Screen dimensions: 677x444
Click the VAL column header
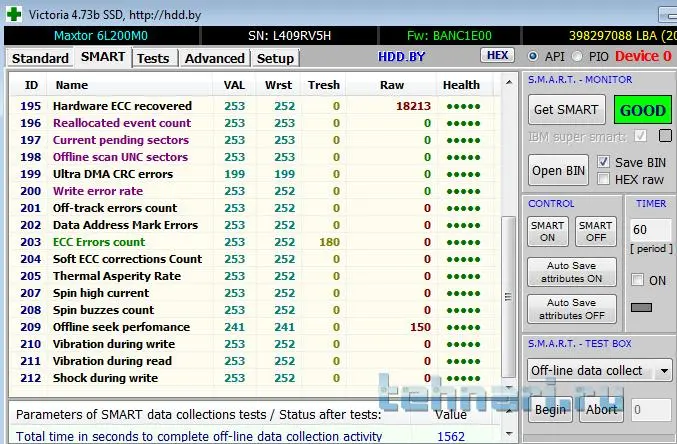234,85
